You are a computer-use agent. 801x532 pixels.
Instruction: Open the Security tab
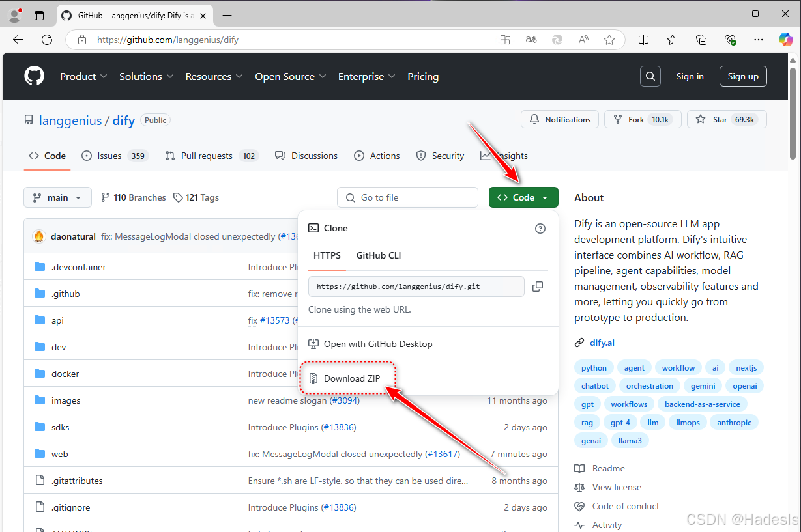point(439,156)
